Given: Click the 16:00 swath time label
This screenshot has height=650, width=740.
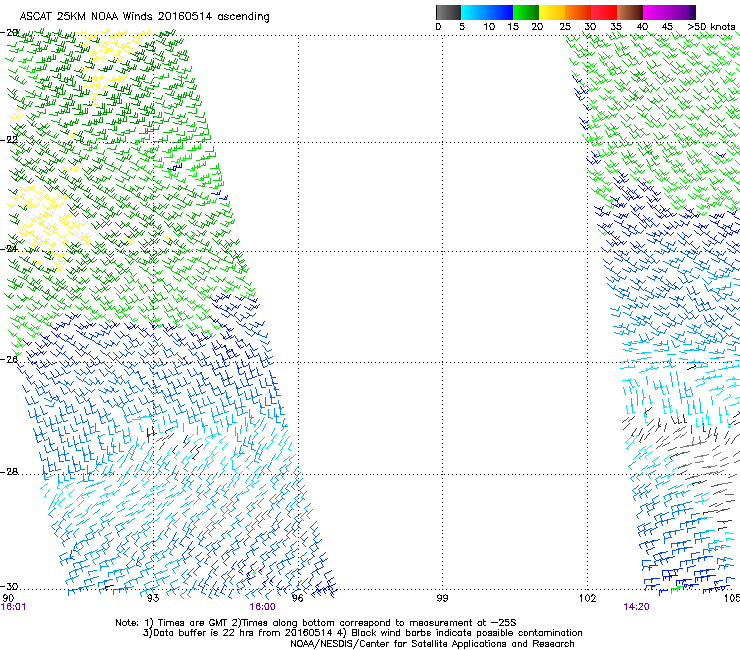Looking at the screenshot, I should [262, 607].
